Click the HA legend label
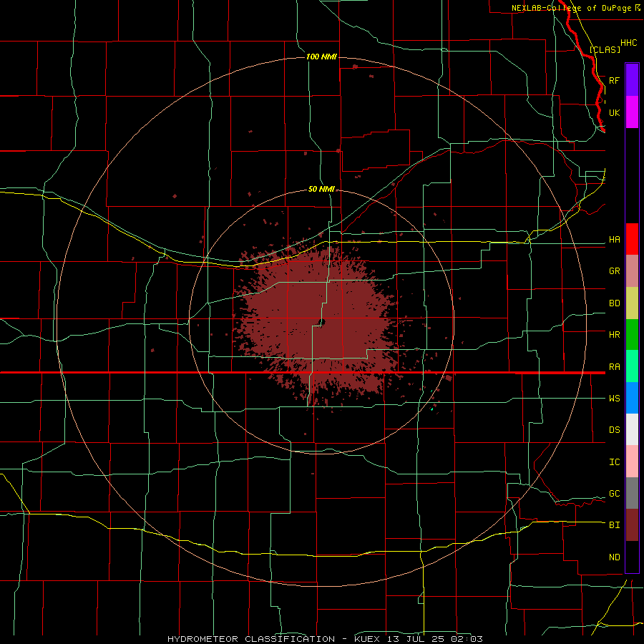644x644 pixels. tap(615, 239)
